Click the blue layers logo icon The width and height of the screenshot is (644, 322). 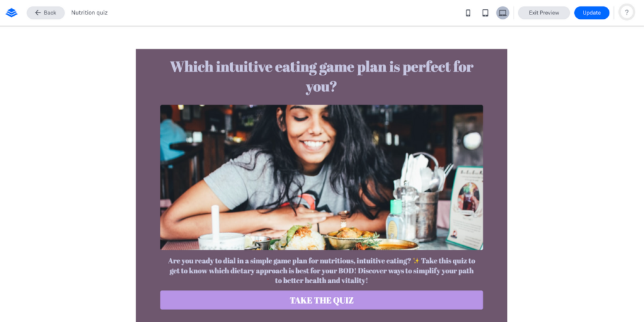(11, 13)
